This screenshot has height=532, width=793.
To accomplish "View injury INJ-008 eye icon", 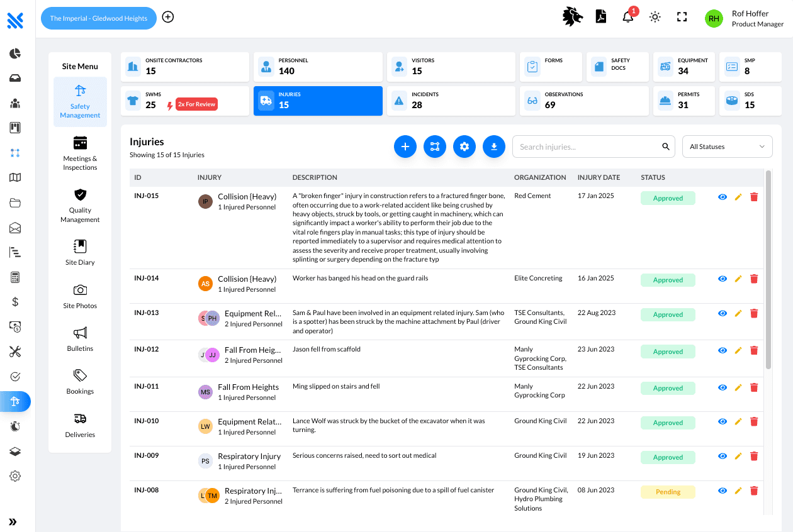I will [723, 490].
